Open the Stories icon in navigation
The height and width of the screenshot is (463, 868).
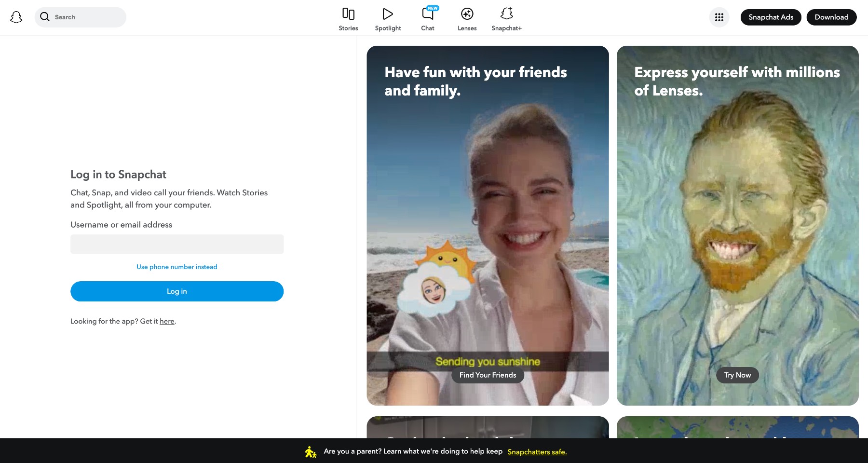point(348,14)
